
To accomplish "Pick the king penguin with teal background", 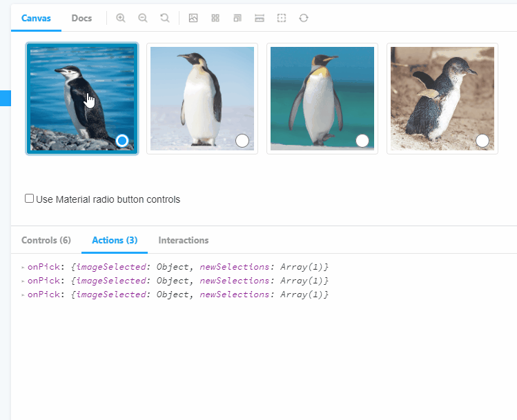I will point(322,99).
